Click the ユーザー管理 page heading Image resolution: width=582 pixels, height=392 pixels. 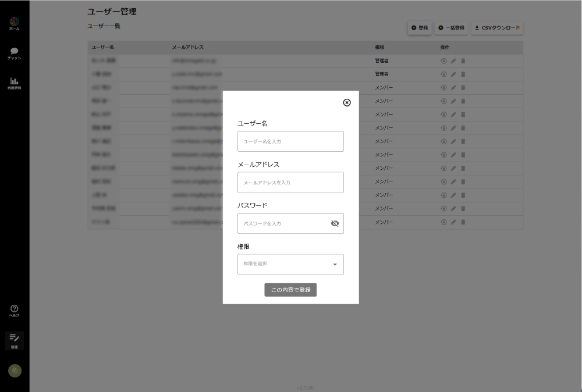[112, 12]
